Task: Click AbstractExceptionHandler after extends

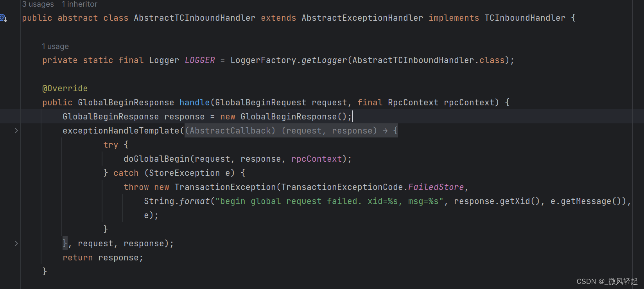Action: pos(362,18)
